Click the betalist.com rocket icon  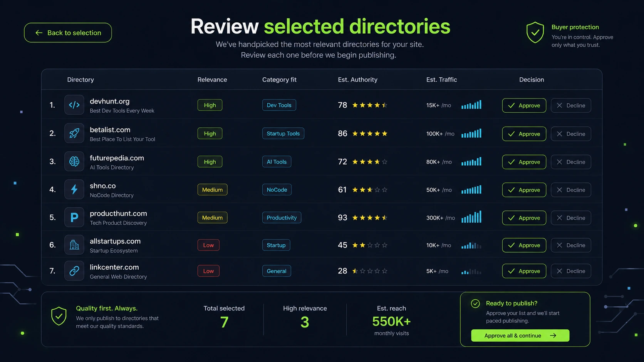tap(74, 133)
